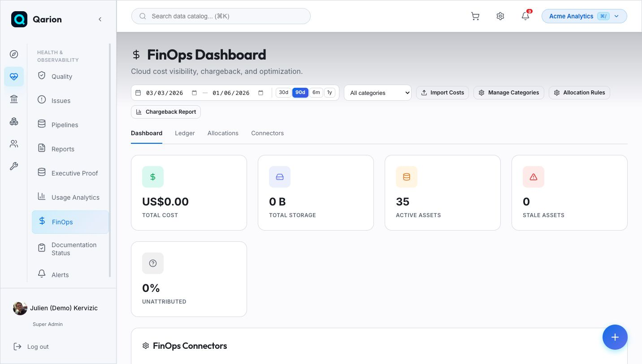Open the cubes rail icon

point(14,121)
